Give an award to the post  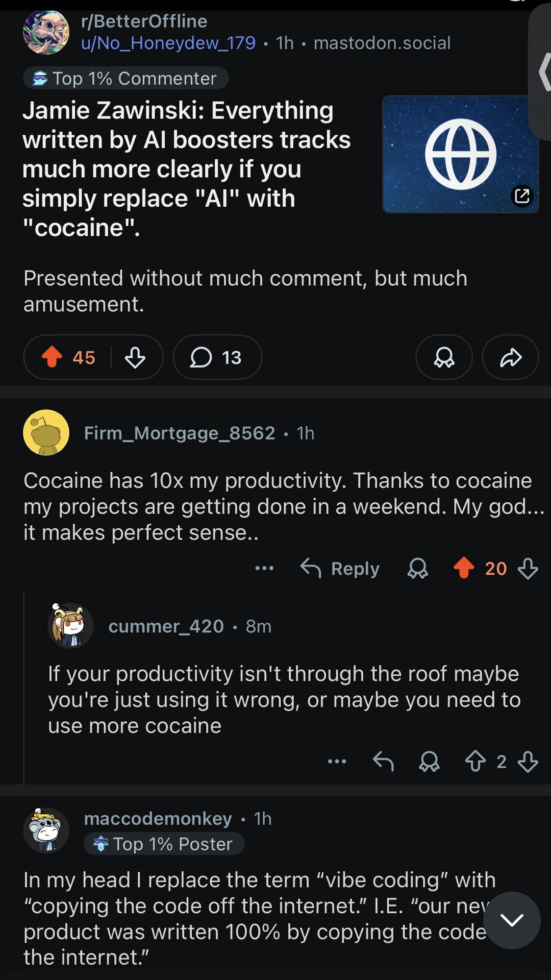click(x=444, y=357)
